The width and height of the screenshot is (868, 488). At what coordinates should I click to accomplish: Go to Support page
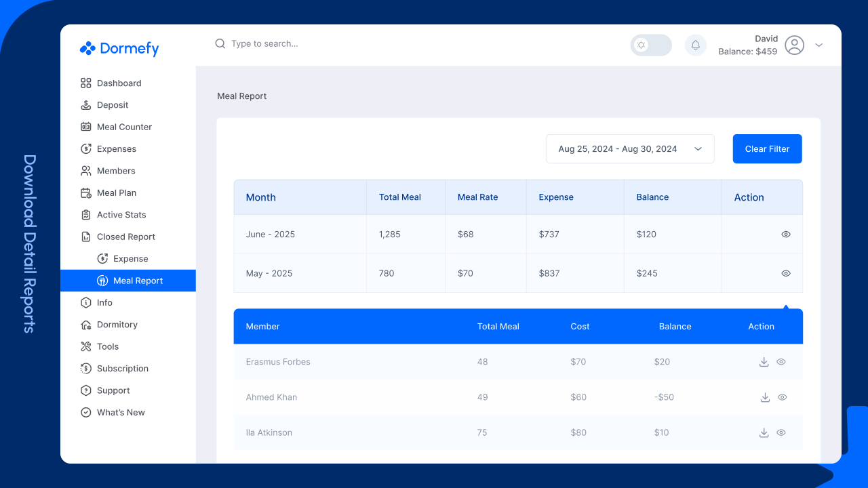[x=128, y=390]
